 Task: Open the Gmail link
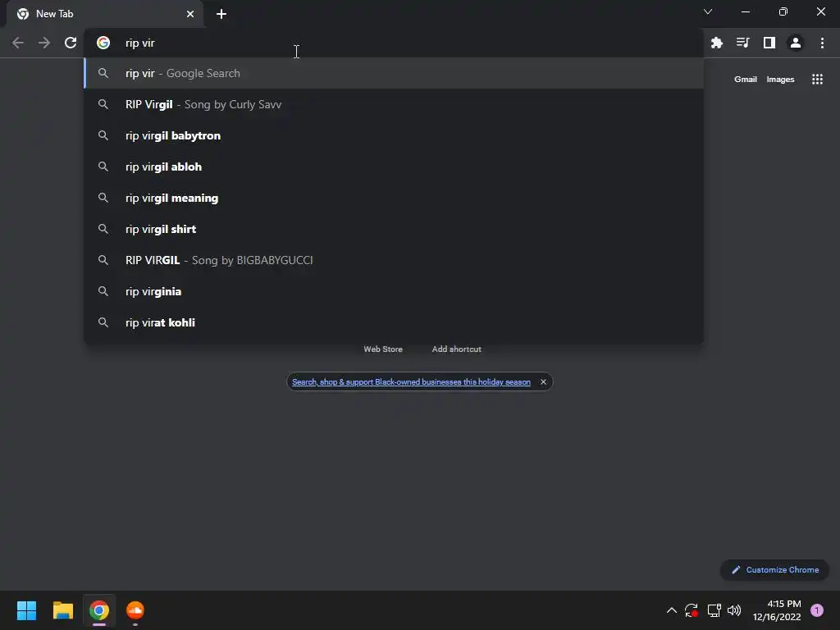(745, 80)
